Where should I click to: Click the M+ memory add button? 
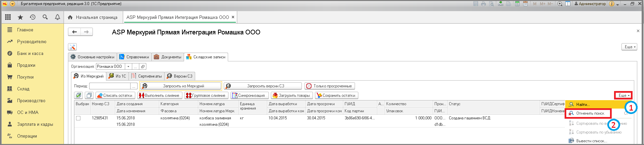[x=542, y=4]
